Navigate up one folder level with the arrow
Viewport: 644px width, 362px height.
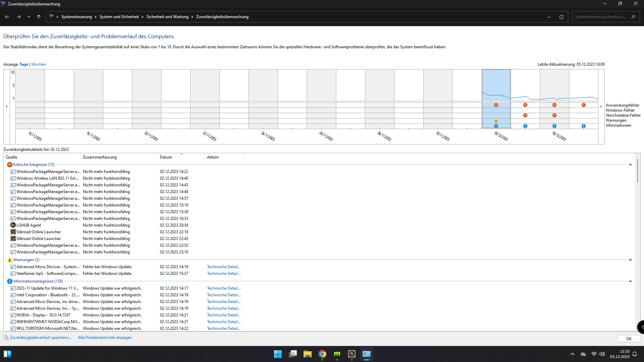pos(39,17)
